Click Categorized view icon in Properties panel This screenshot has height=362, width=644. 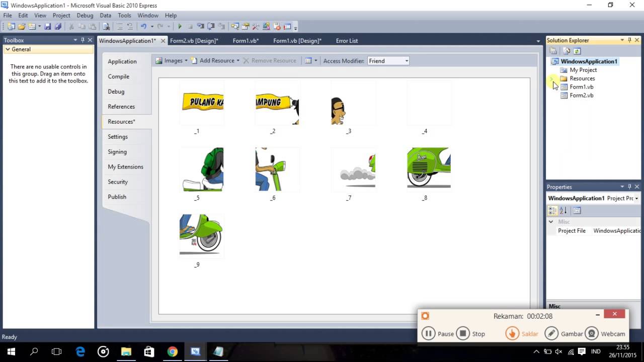[553, 211]
